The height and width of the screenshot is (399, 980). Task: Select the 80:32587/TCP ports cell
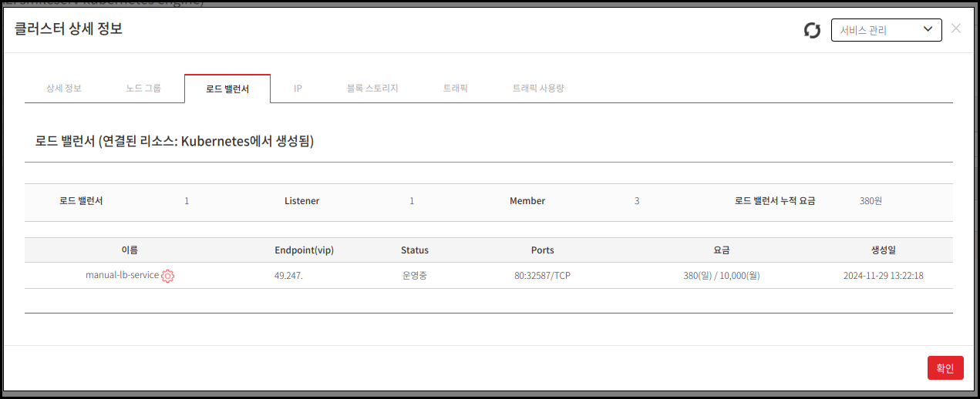point(543,276)
